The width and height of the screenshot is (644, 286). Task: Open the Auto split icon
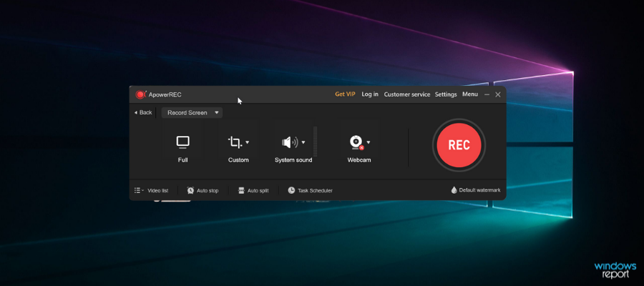[241, 190]
